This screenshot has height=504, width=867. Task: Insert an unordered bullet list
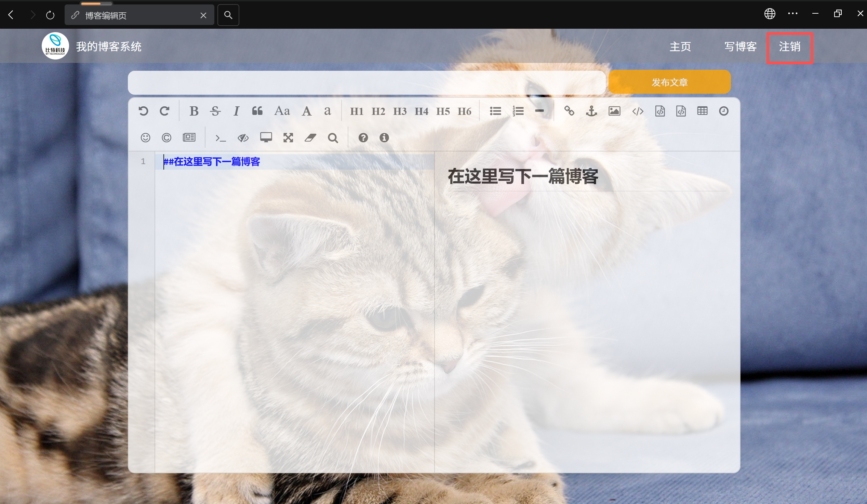pyautogui.click(x=495, y=111)
